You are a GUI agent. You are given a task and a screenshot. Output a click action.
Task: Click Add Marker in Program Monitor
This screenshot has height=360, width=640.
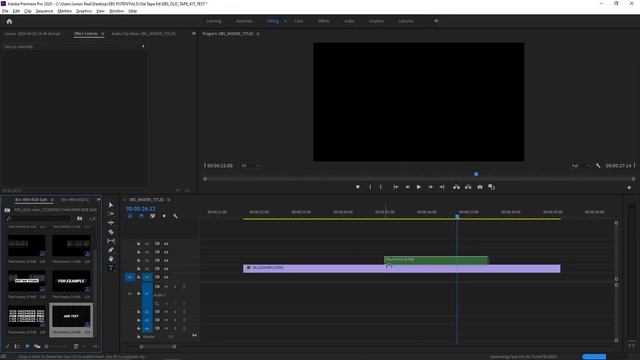[358, 187]
